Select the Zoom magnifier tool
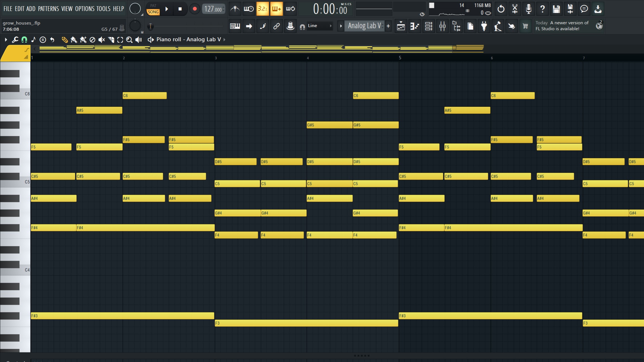The image size is (644, 362). coord(129,40)
